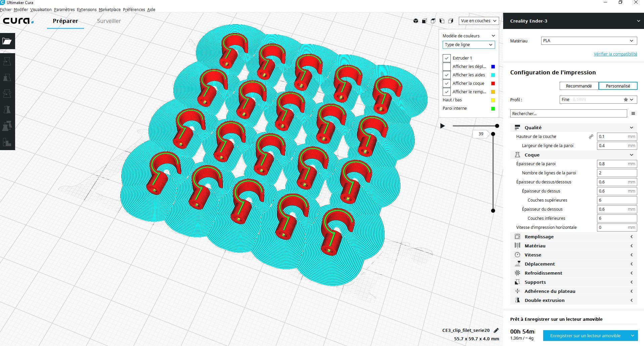
Task: Click the Déplacement category icon
Action: coord(518,264)
